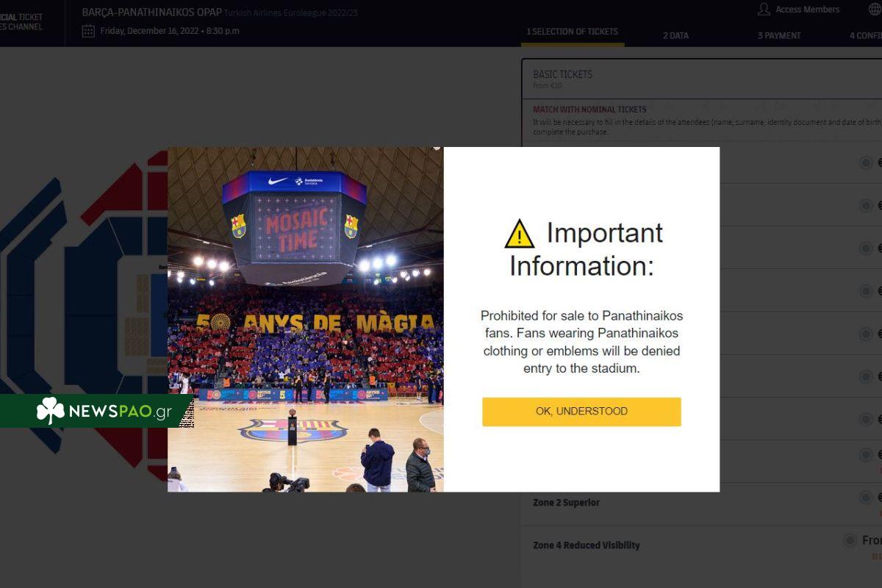The height and width of the screenshot is (588, 882).
Task: Click the globe language icon
Action: coord(875,10)
